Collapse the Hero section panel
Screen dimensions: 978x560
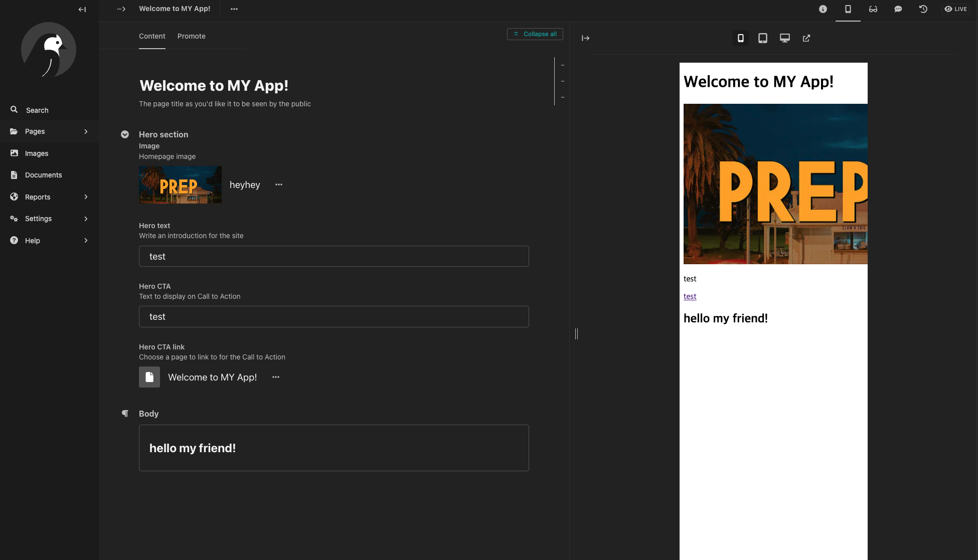(x=125, y=134)
